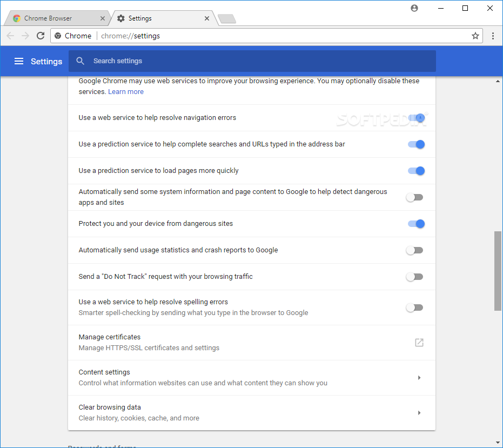Click 'Manage HTTPS/SSL certificates and settings' text
This screenshot has width=503, height=448.
[149, 348]
